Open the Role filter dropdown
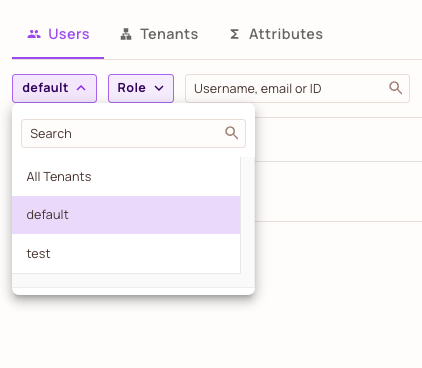Image resolution: width=422 pixels, height=368 pixels. click(x=141, y=88)
